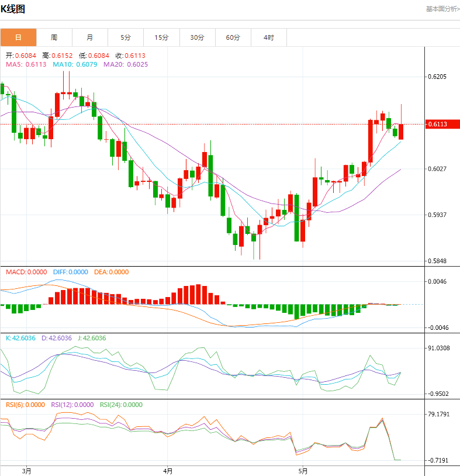This screenshot has width=460, height=476.
Task: Click the 3月 marker on time axis
Action: tap(26, 470)
